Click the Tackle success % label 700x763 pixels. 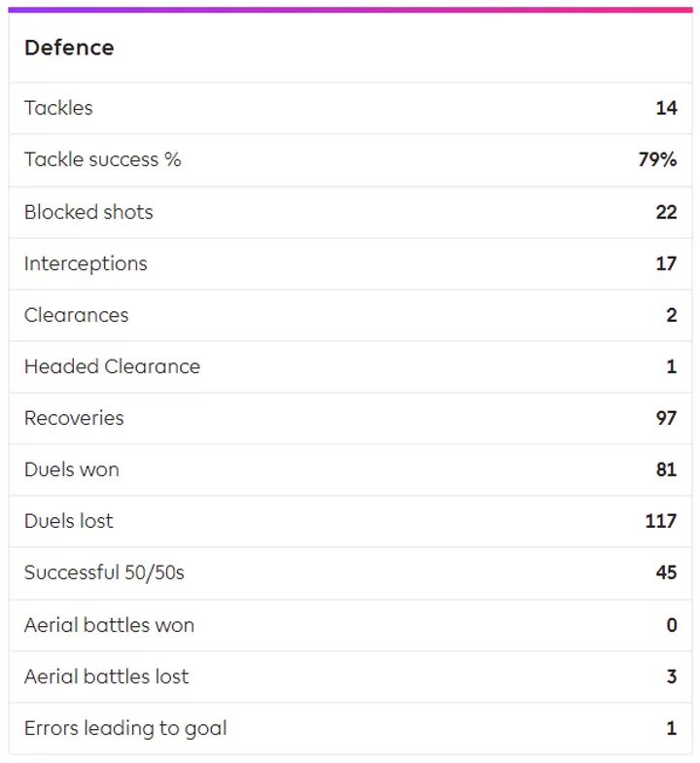[x=102, y=159]
